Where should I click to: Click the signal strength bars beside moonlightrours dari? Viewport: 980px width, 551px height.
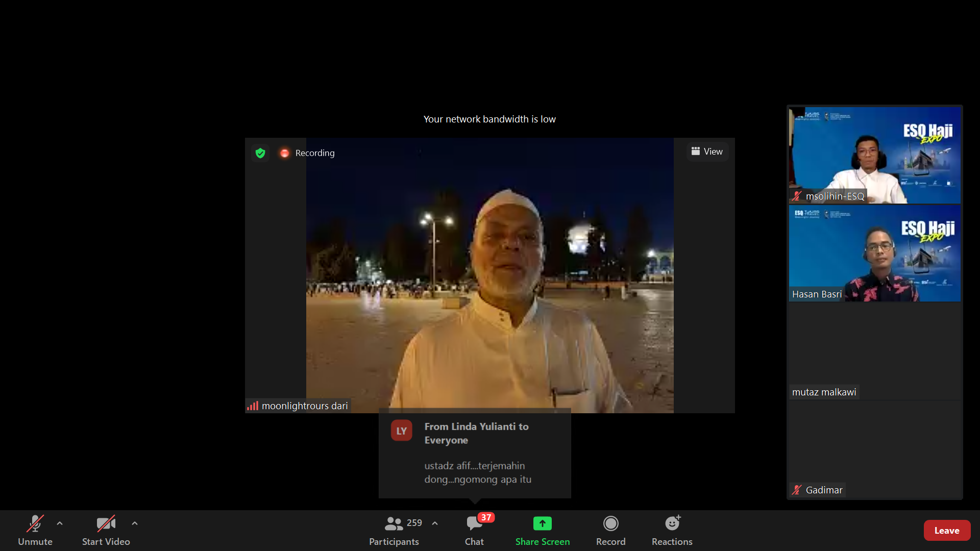pos(253,406)
